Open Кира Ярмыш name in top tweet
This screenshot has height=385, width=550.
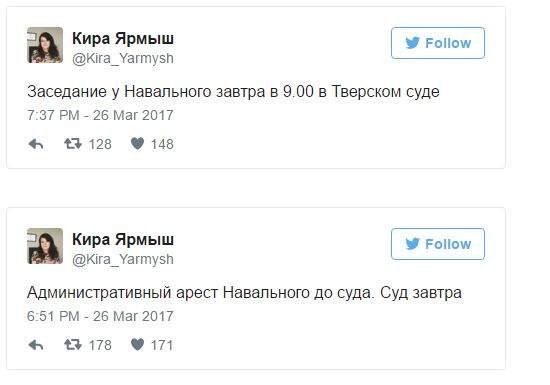123,38
